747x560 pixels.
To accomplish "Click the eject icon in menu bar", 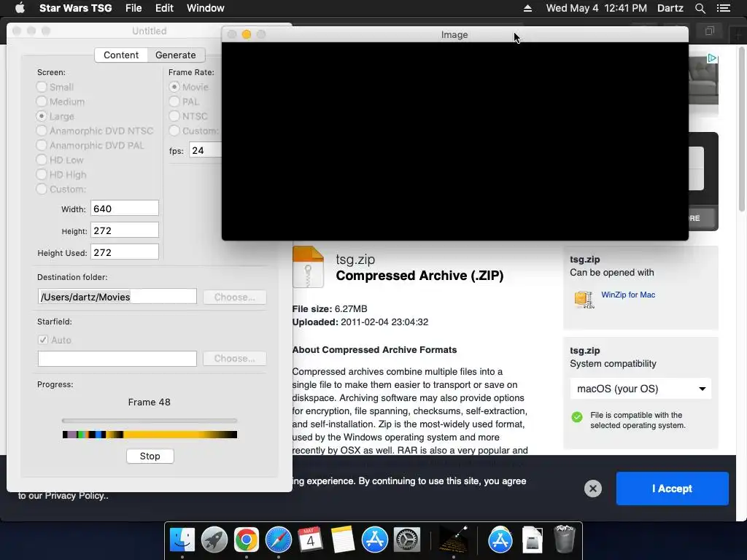I will [527, 8].
